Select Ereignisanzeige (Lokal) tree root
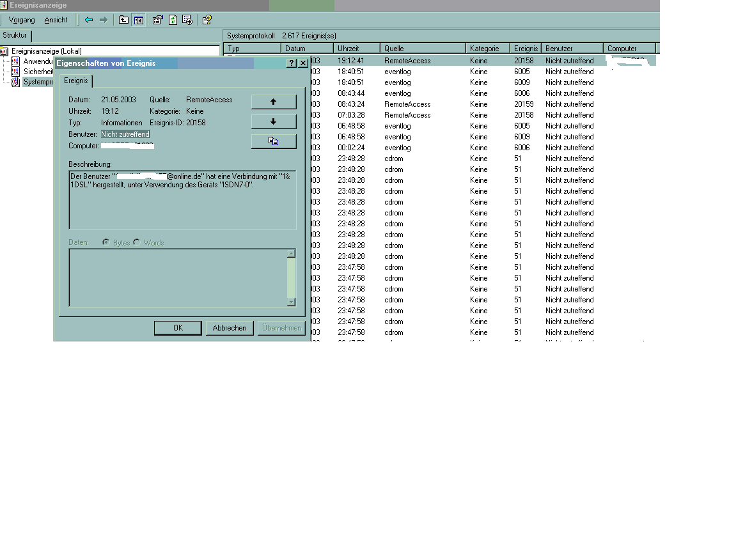 pos(46,51)
